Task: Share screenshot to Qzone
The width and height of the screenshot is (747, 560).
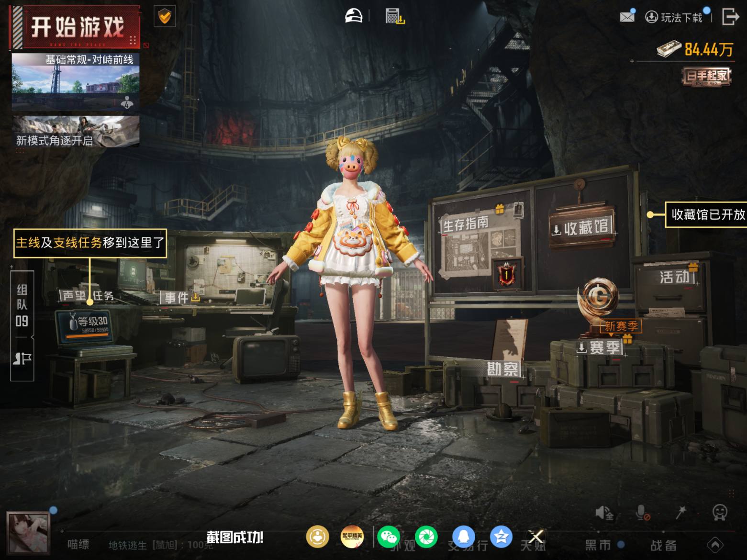Action: (x=501, y=537)
